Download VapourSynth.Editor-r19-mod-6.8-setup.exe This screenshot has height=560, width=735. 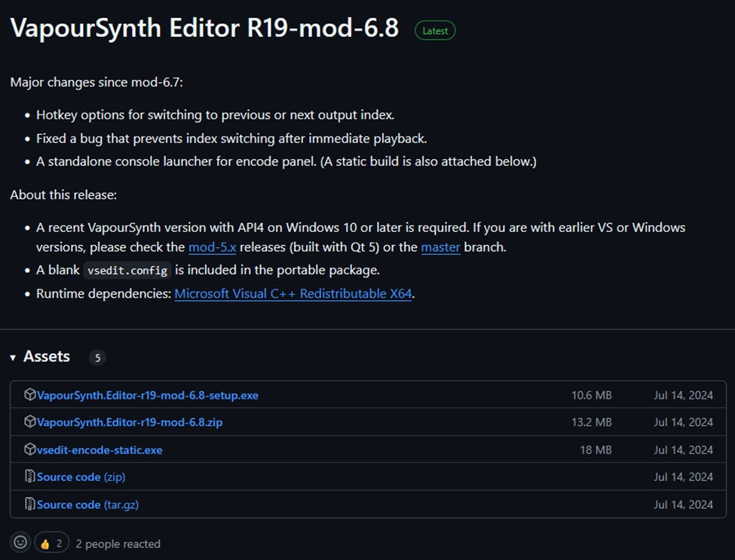click(x=147, y=395)
